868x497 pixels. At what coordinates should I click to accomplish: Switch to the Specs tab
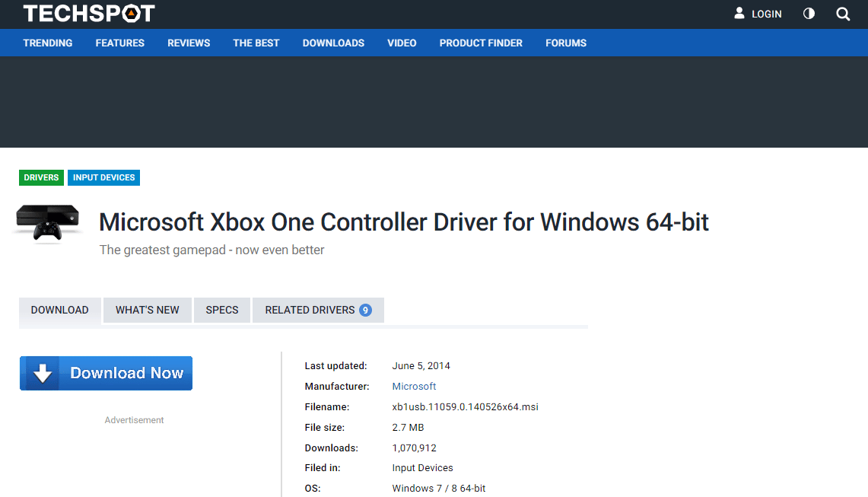click(x=222, y=311)
